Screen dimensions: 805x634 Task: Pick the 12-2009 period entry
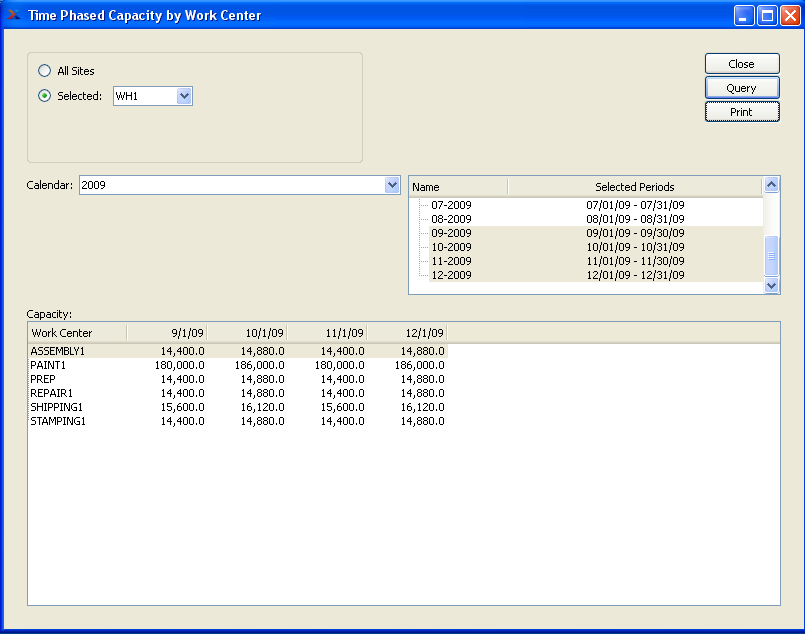451,275
